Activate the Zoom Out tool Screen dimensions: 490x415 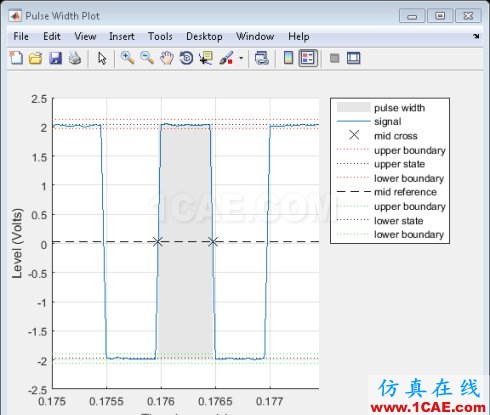[x=147, y=58]
